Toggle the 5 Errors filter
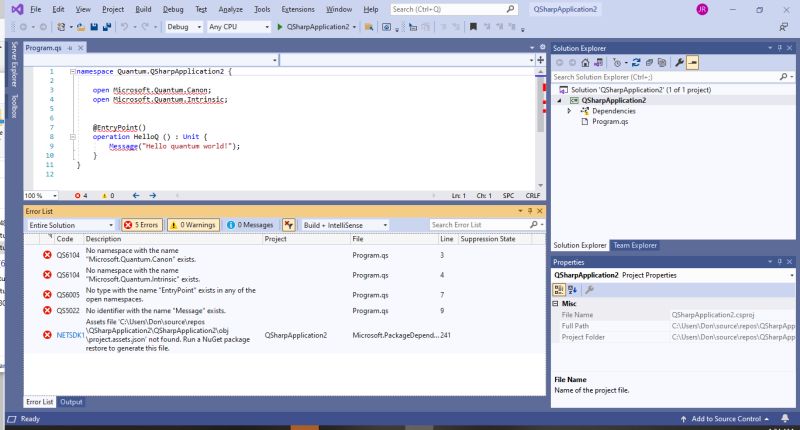800x430 pixels. click(x=142, y=225)
